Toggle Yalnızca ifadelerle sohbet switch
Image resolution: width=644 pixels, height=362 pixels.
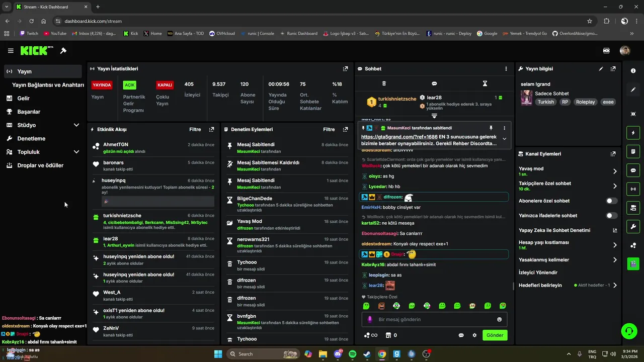pyautogui.click(x=611, y=216)
